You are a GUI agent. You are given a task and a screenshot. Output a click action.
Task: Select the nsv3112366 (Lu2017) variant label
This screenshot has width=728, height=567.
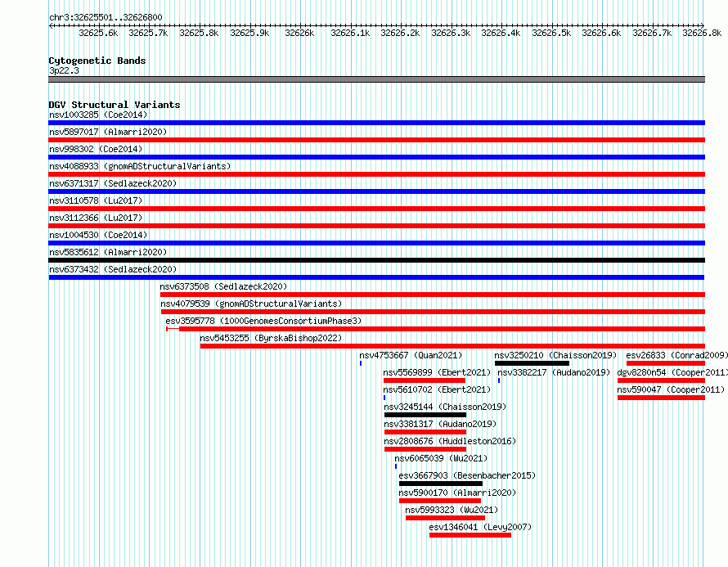(96, 218)
